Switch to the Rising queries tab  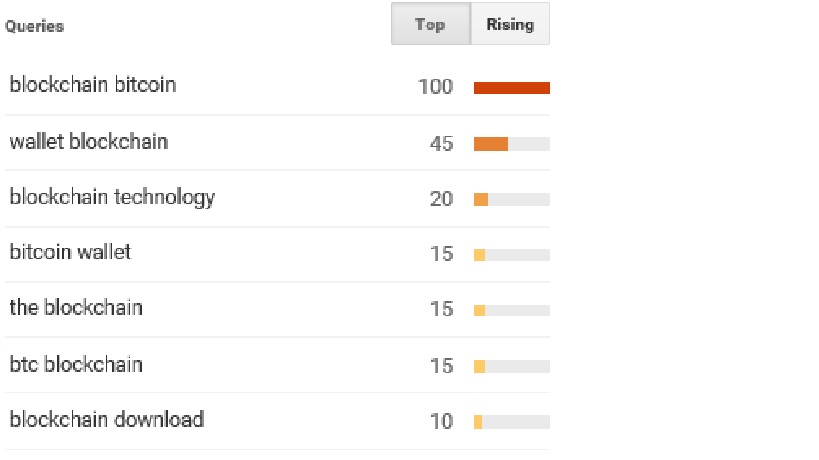[510, 24]
